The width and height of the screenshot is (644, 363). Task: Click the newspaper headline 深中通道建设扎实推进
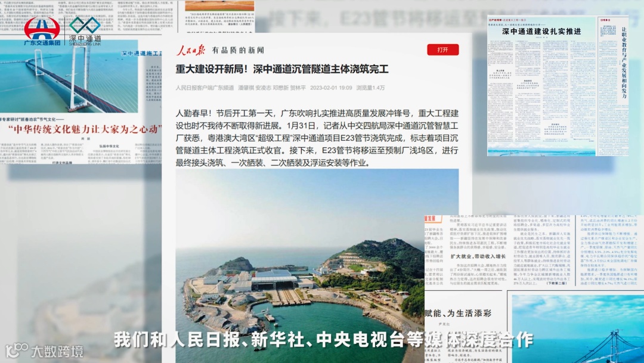pos(541,32)
